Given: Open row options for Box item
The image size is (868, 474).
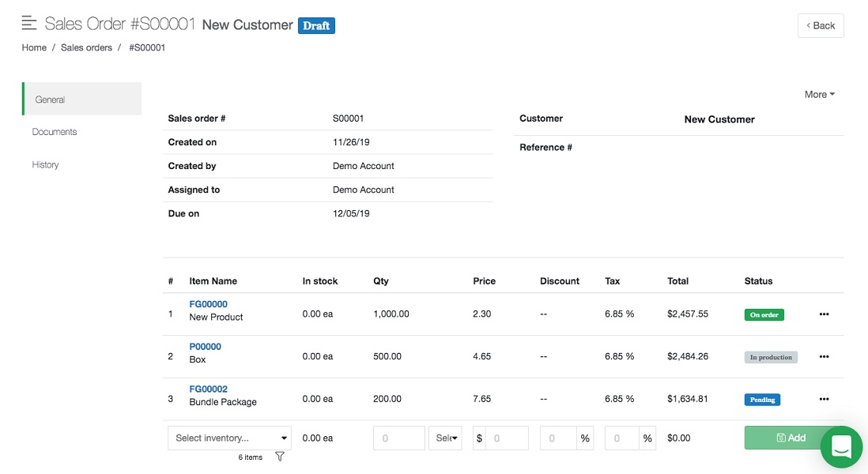Looking at the screenshot, I should coord(824,357).
